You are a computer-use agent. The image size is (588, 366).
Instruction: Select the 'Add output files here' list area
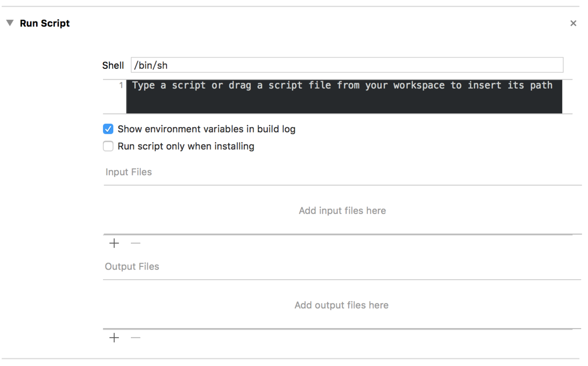[x=342, y=305]
